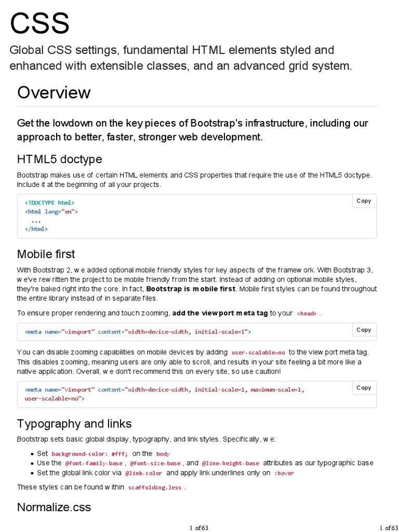This screenshot has width=399, height=532.
Task: Select the Mobile first heading
Action: pos(46,254)
